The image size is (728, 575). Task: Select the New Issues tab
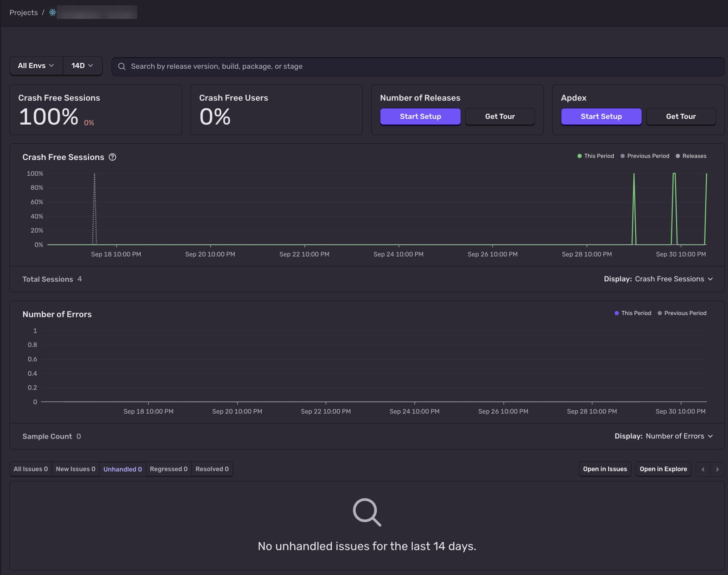point(76,469)
